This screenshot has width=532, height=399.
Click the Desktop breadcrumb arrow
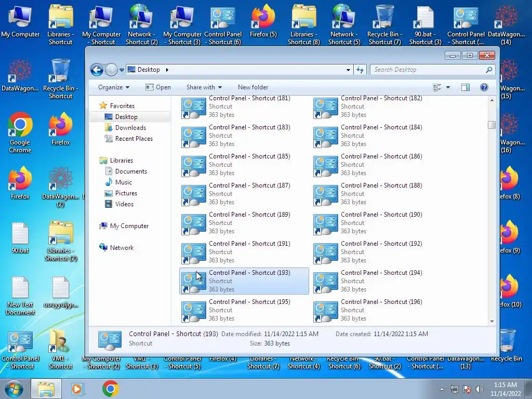click(x=167, y=70)
